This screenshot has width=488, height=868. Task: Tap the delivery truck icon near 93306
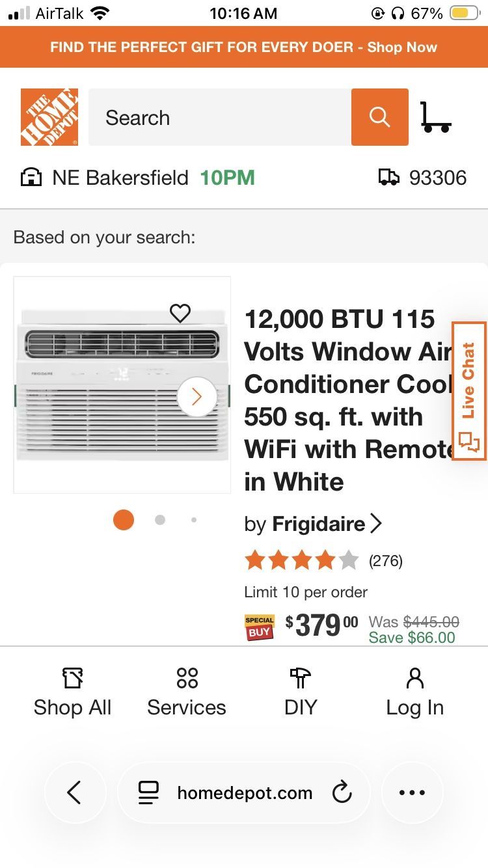(388, 177)
